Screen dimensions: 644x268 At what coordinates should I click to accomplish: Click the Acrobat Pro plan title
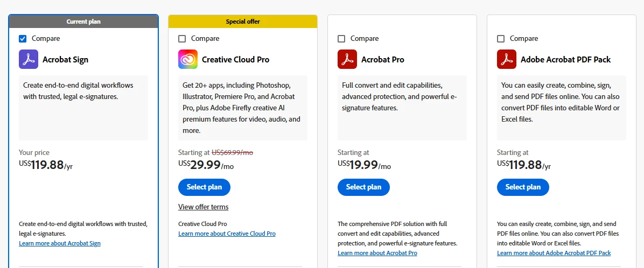point(382,60)
